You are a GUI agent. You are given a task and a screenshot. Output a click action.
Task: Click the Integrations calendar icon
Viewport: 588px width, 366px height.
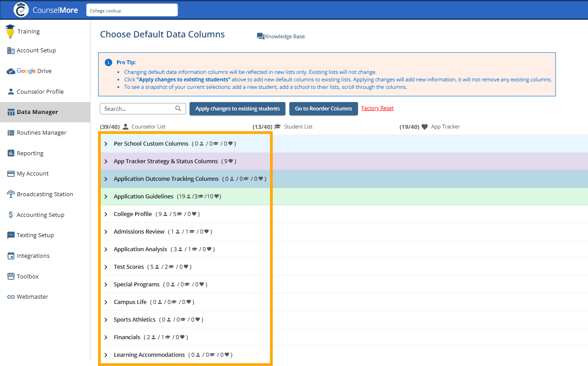[x=11, y=256]
